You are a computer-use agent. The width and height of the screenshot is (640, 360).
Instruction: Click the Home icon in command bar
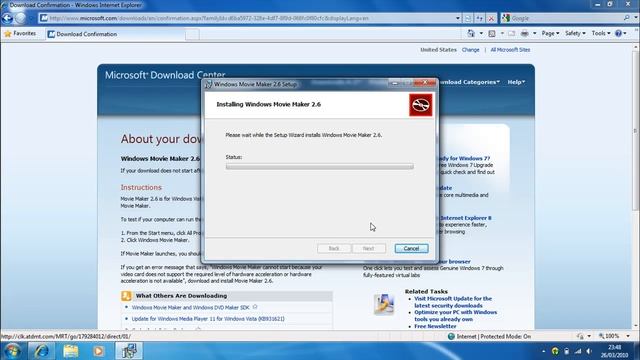click(471, 33)
